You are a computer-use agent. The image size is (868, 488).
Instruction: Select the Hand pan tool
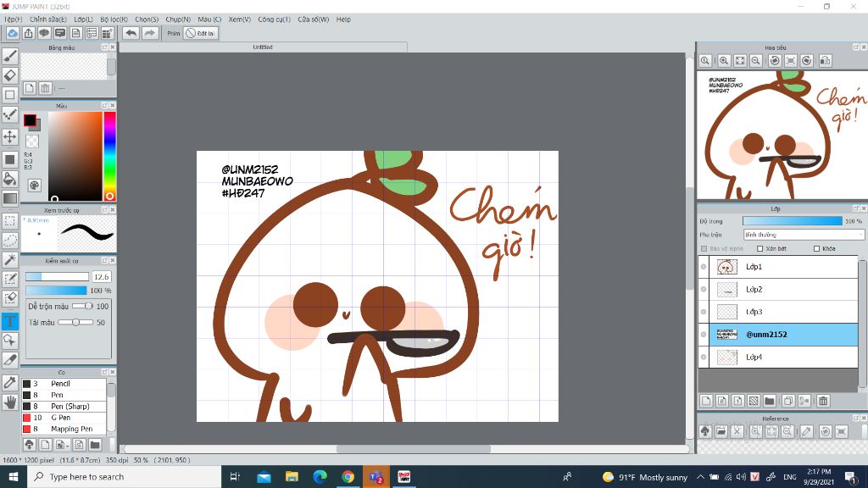10,402
